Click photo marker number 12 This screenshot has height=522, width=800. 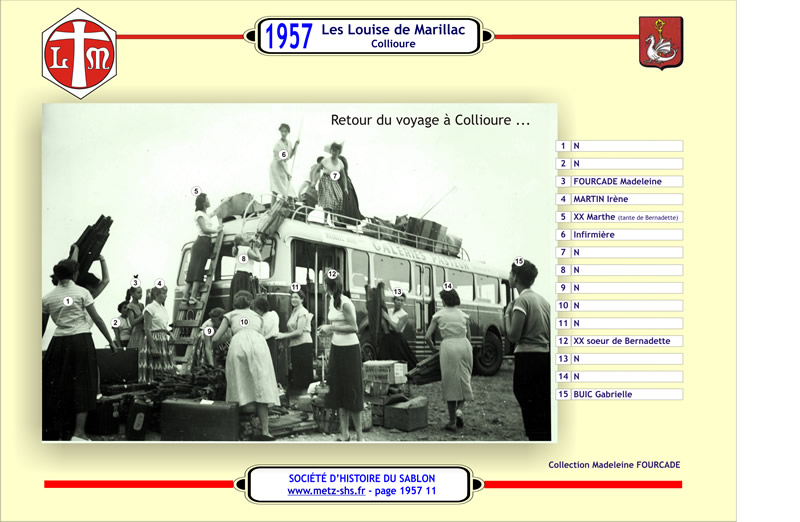(332, 274)
